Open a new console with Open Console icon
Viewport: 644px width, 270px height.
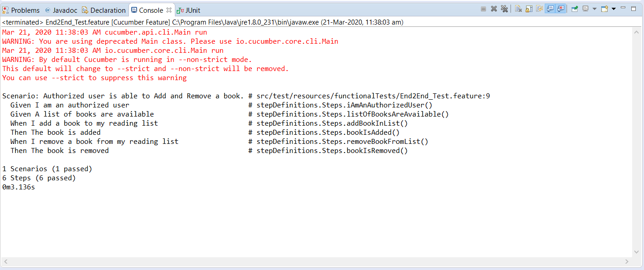pyautogui.click(x=604, y=8)
